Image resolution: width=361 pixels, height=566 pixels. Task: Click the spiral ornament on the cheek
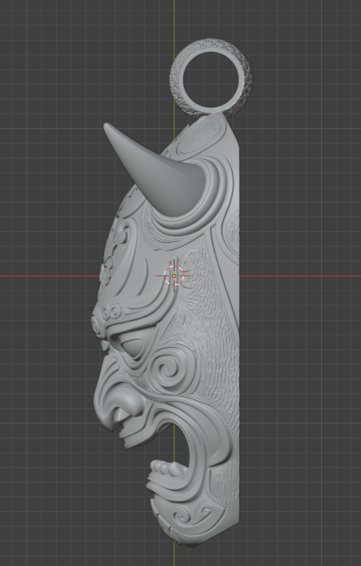169,368
